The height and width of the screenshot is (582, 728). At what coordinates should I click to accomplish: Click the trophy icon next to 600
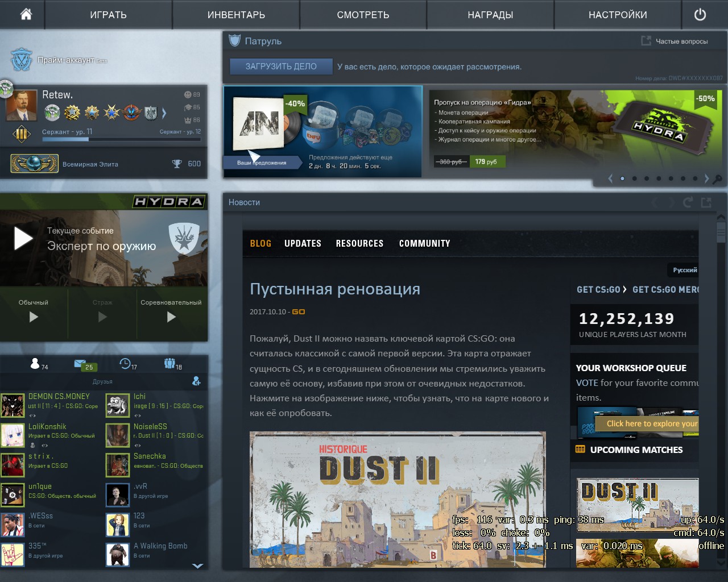(x=177, y=164)
